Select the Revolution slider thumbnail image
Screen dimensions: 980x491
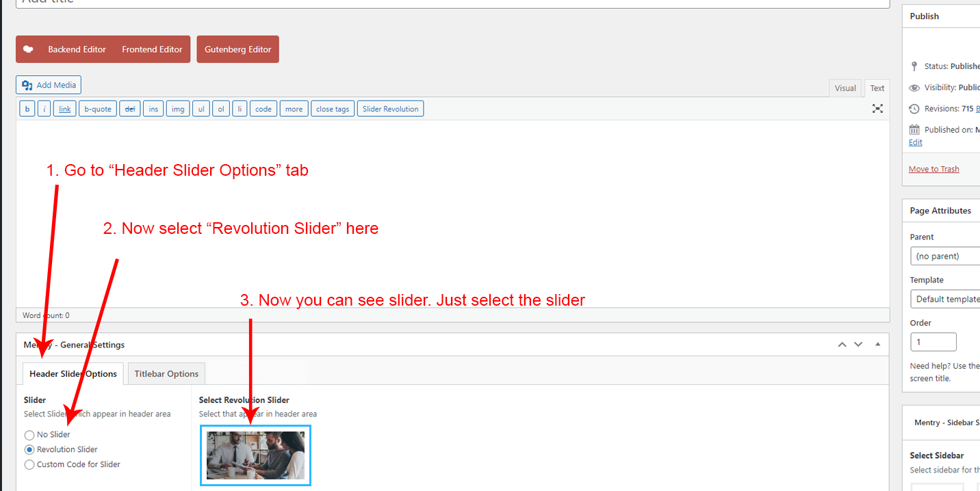[x=255, y=455]
